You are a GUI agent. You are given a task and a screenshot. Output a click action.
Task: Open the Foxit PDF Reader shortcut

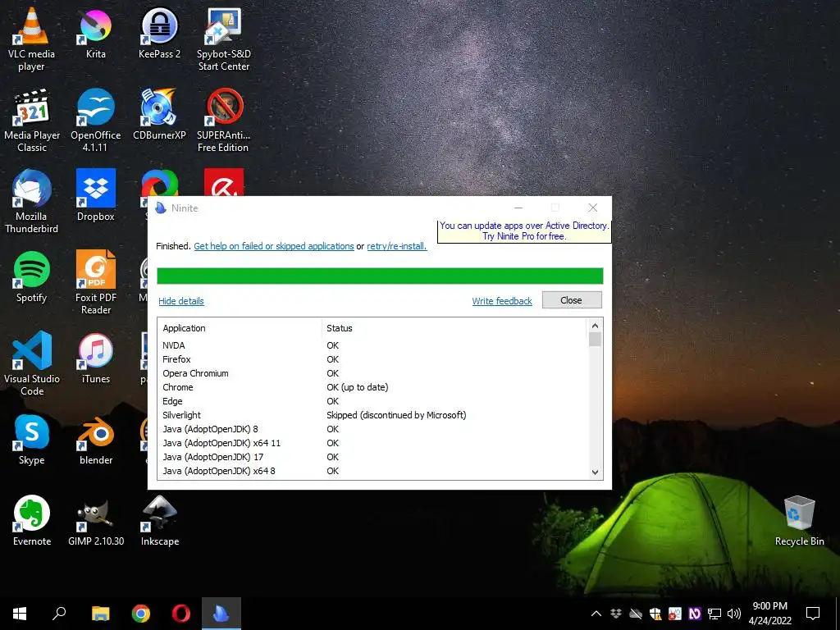tap(96, 284)
